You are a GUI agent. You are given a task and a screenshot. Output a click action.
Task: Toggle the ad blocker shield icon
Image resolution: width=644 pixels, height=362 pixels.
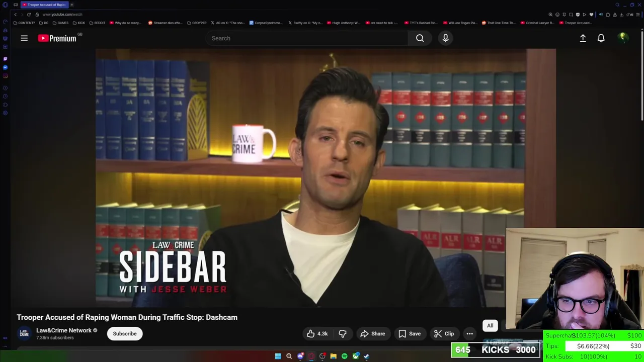tap(578, 15)
